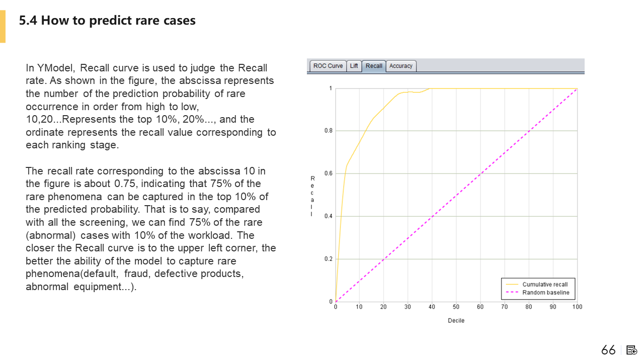Image resolution: width=644 pixels, height=362 pixels.
Task: Click the heading '5.4 How to predict rare cases'
Action: tap(107, 21)
